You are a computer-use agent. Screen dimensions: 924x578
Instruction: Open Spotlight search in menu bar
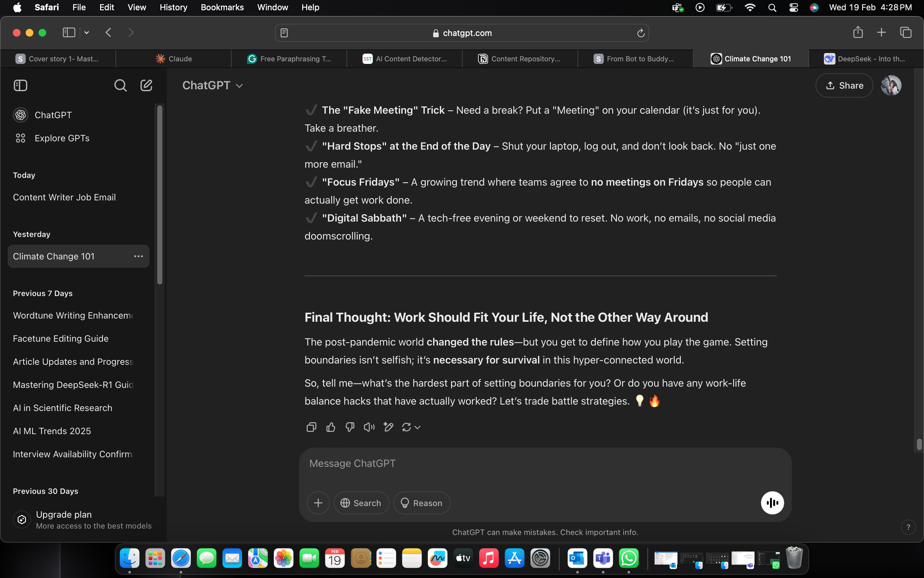[x=772, y=8]
